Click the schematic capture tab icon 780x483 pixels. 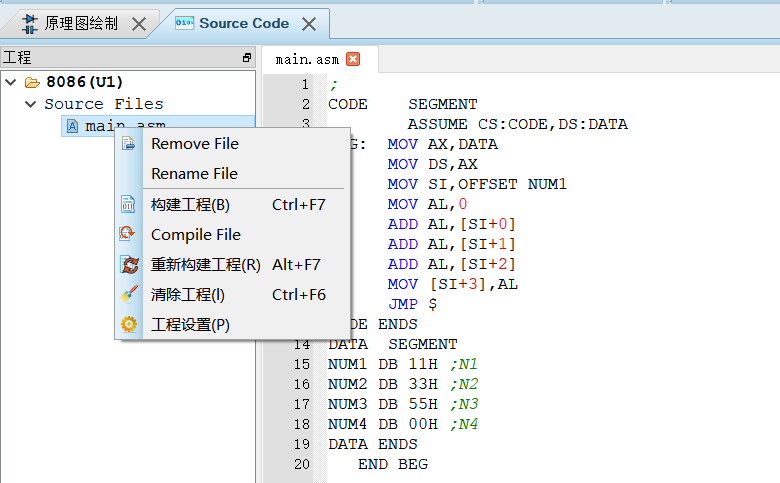30,24
